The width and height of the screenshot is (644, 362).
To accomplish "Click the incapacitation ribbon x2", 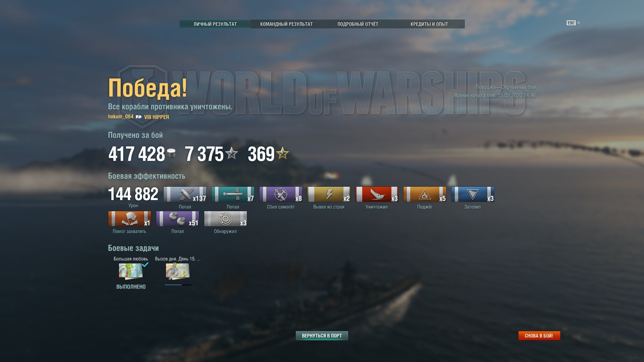I will [x=329, y=194].
